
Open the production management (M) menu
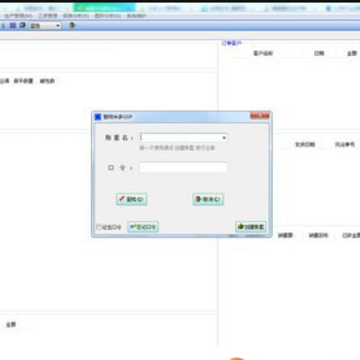tap(18, 16)
